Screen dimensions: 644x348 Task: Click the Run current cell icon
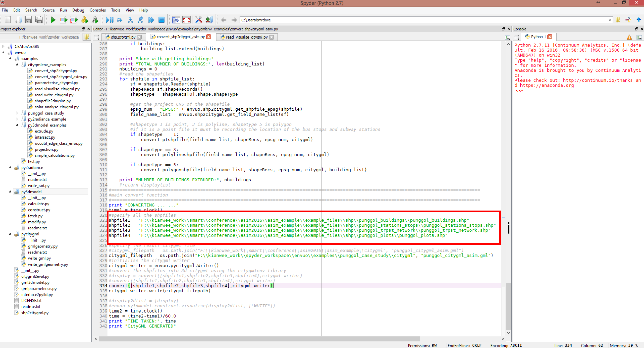[64, 20]
